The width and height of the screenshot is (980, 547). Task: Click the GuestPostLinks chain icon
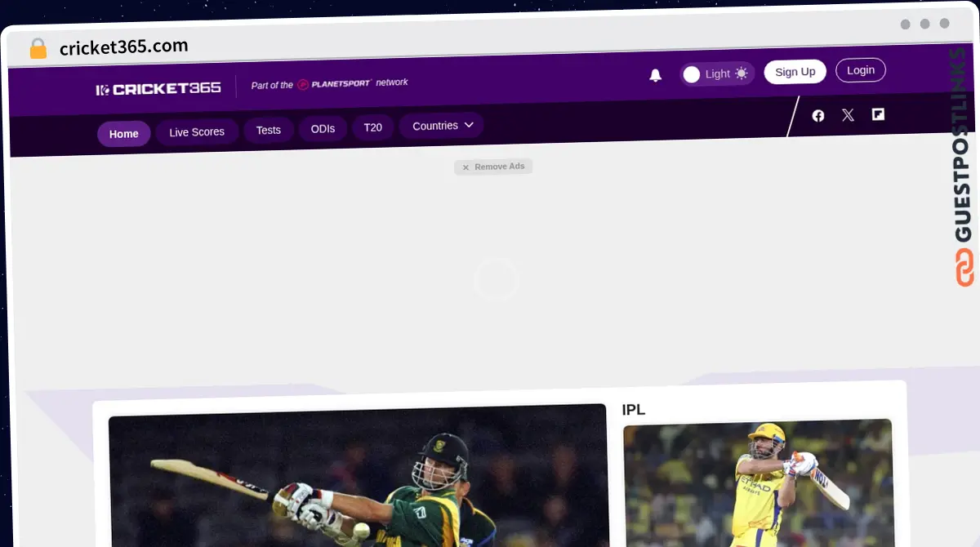pyautogui.click(x=964, y=269)
